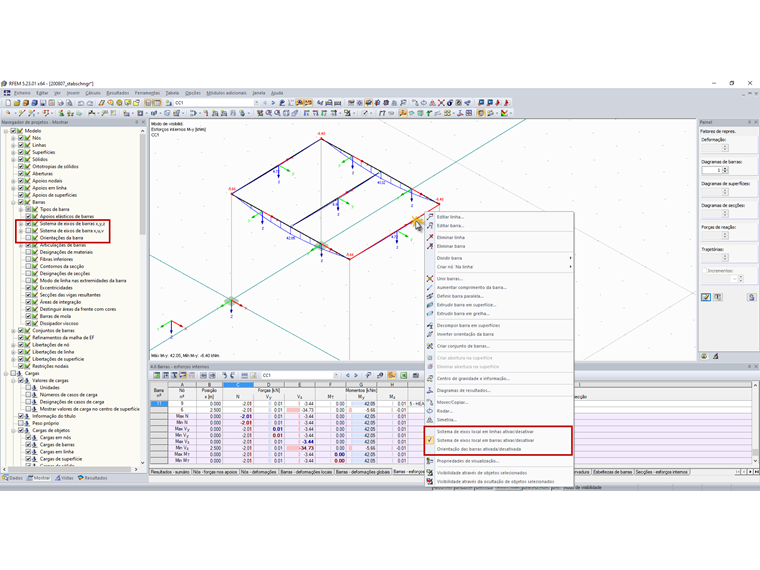
Task: Click the print icon in main toolbar
Action: pos(61,103)
